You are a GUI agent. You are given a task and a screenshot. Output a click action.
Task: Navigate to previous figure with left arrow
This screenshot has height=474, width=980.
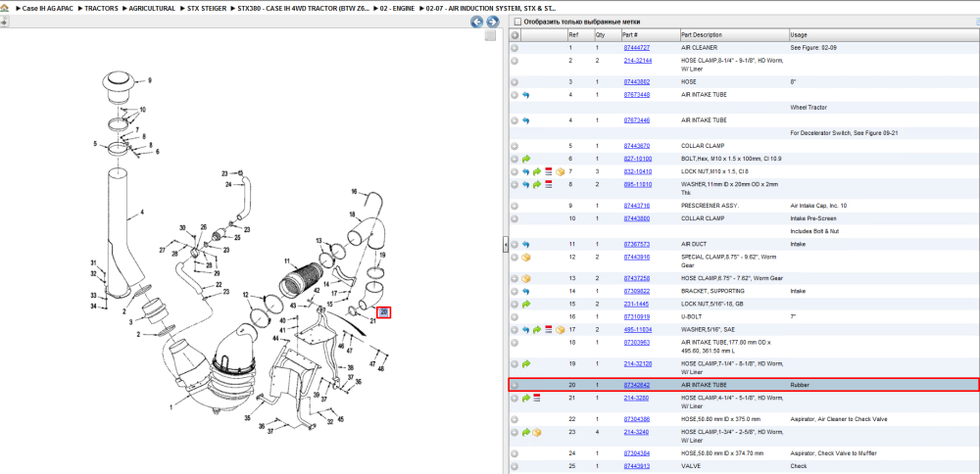477,23
